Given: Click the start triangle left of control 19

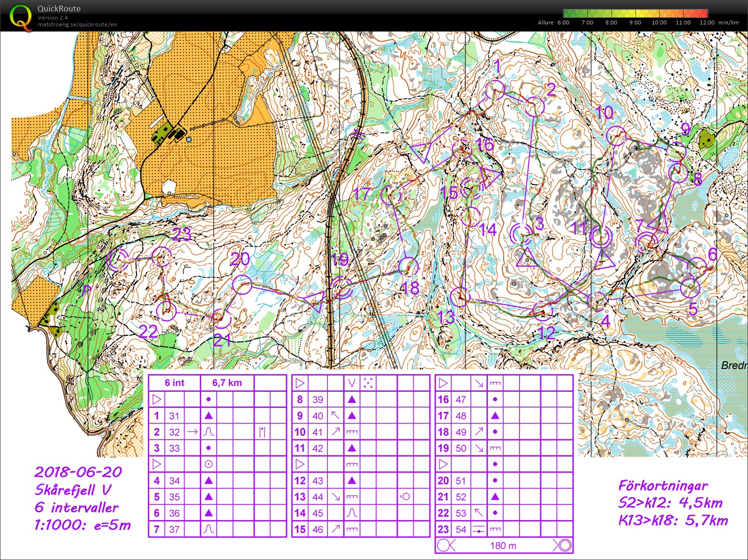Looking at the screenshot, I should pos(316,302).
